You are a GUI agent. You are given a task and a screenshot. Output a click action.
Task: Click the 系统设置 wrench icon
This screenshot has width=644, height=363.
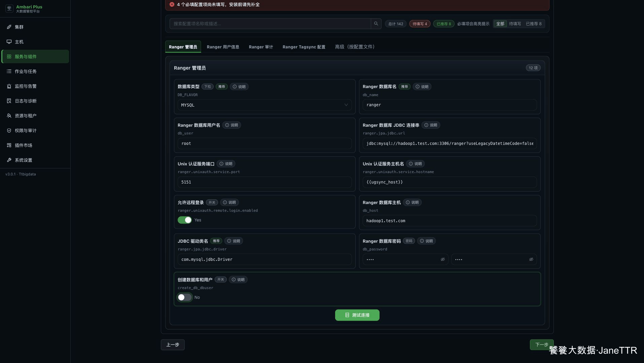click(x=9, y=160)
